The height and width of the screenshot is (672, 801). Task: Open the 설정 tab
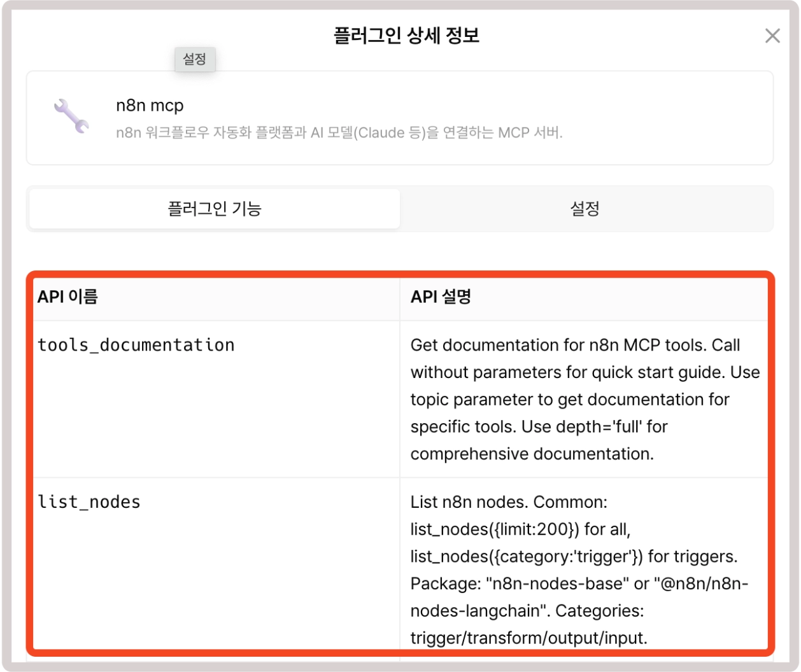585,209
